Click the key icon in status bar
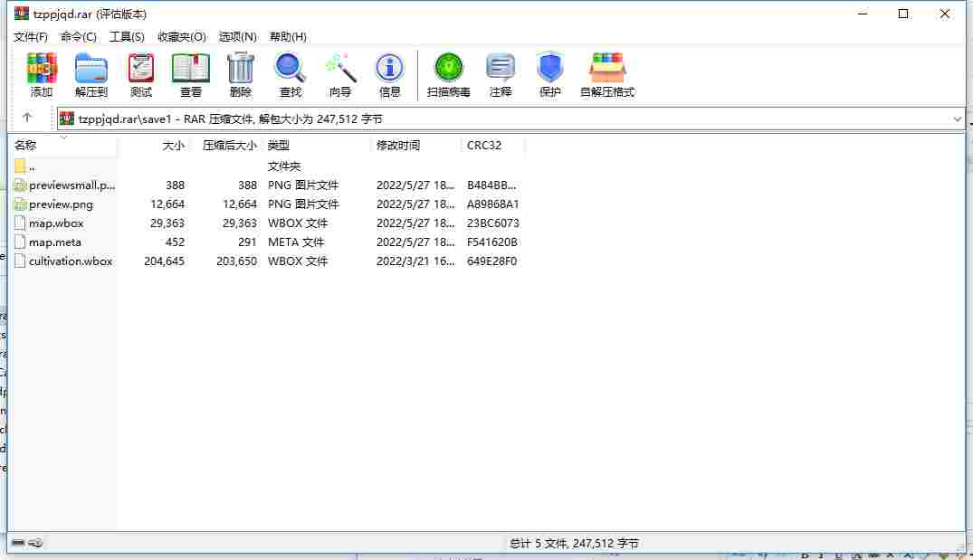 tap(36, 543)
